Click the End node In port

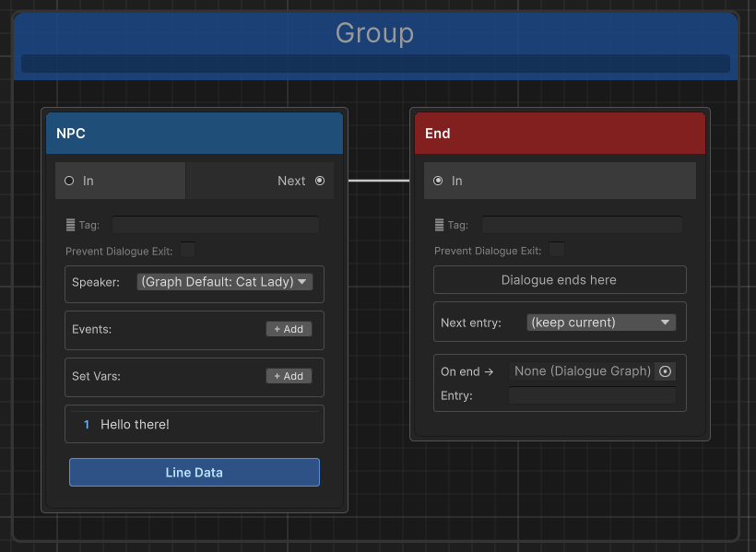438,181
